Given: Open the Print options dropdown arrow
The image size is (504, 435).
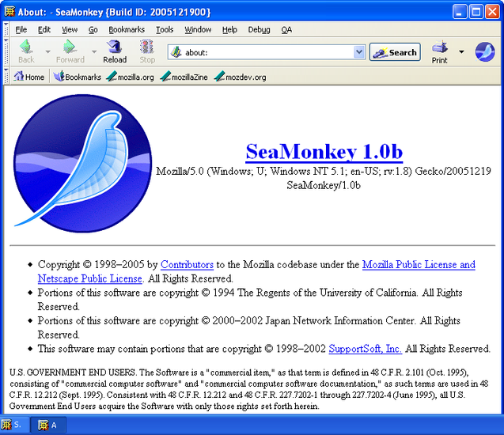Looking at the screenshot, I should (x=461, y=51).
